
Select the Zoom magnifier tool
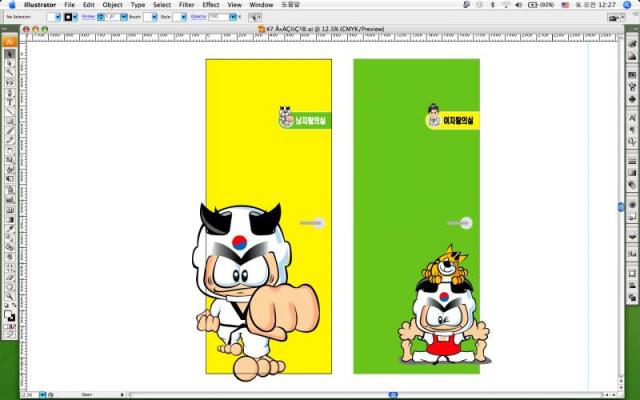click(10, 296)
